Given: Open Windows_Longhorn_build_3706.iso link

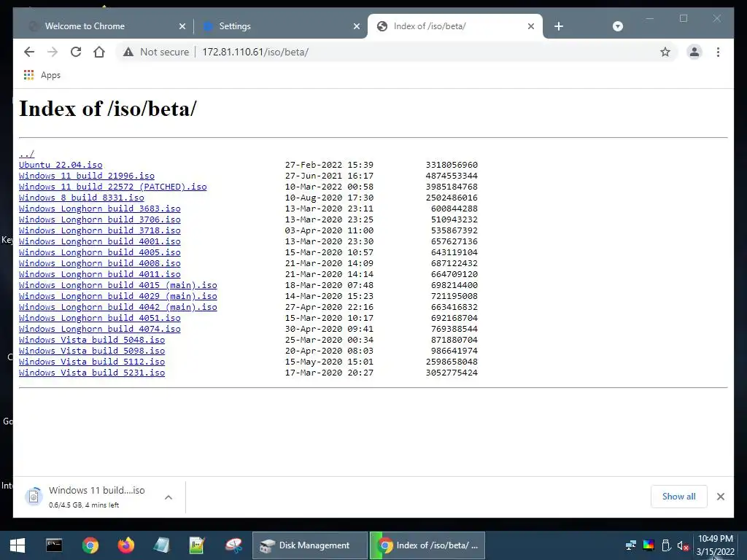Looking at the screenshot, I should tap(99, 219).
